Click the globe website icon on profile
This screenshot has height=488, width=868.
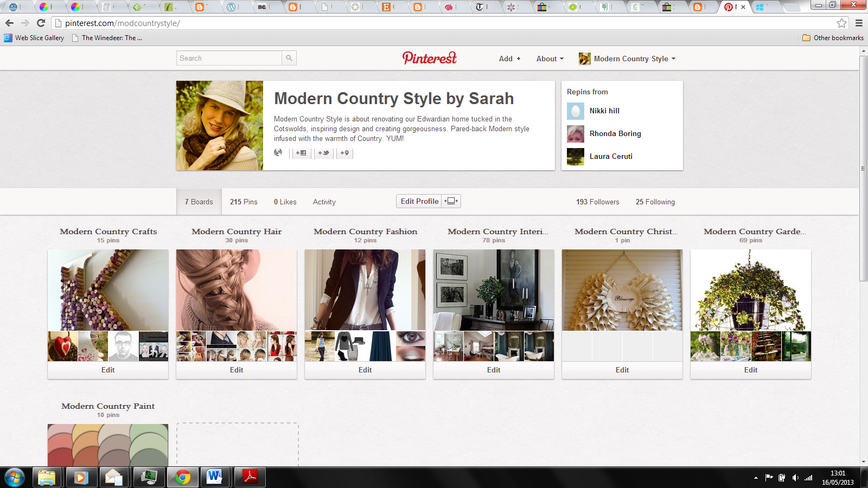278,153
